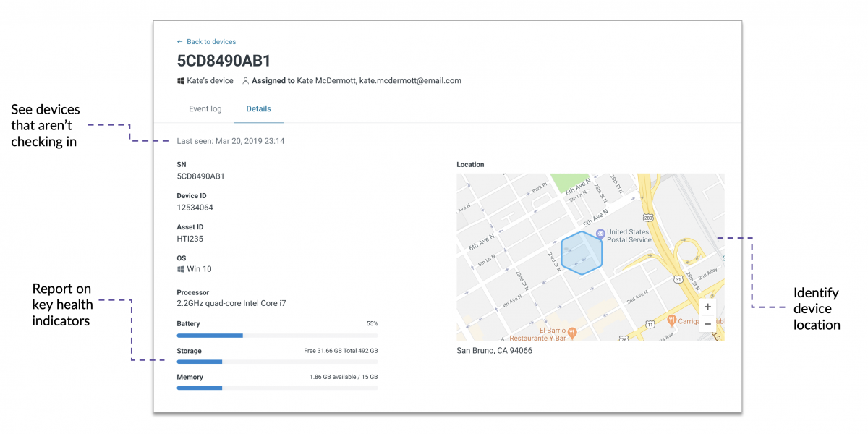Viewport: 868px width, 434px height.
Task: Click the person icon before Assigned to
Action: [x=245, y=81]
